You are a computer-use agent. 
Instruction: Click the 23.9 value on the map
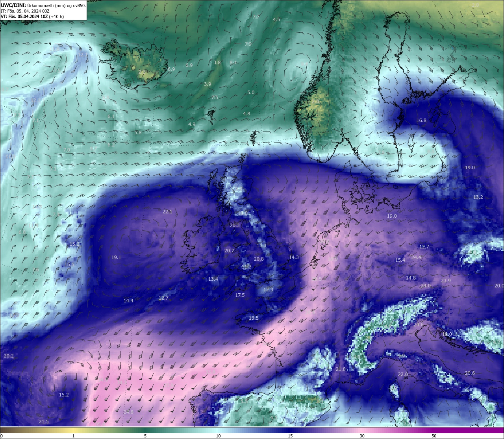pos(446,281)
